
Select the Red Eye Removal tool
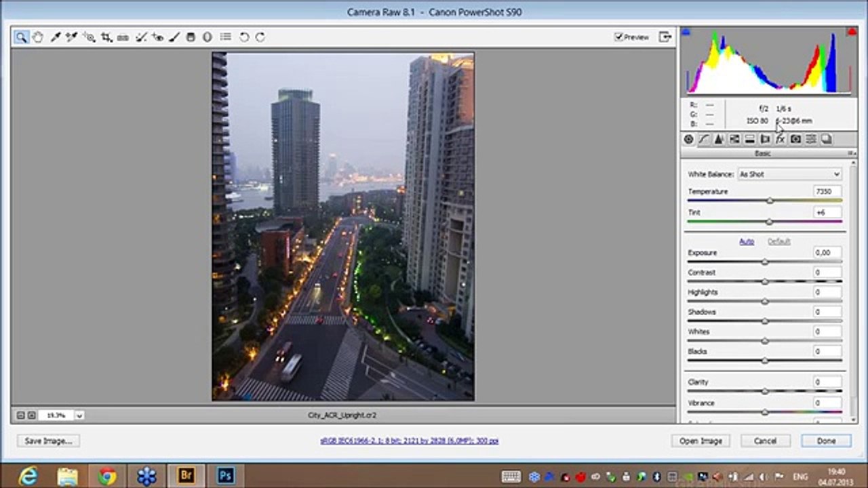point(157,37)
